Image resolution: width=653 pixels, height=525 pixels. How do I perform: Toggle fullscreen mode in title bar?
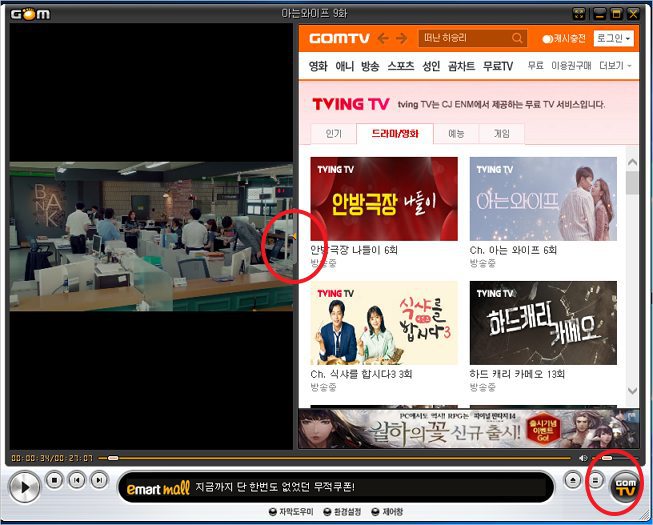pyautogui.click(x=579, y=13)
